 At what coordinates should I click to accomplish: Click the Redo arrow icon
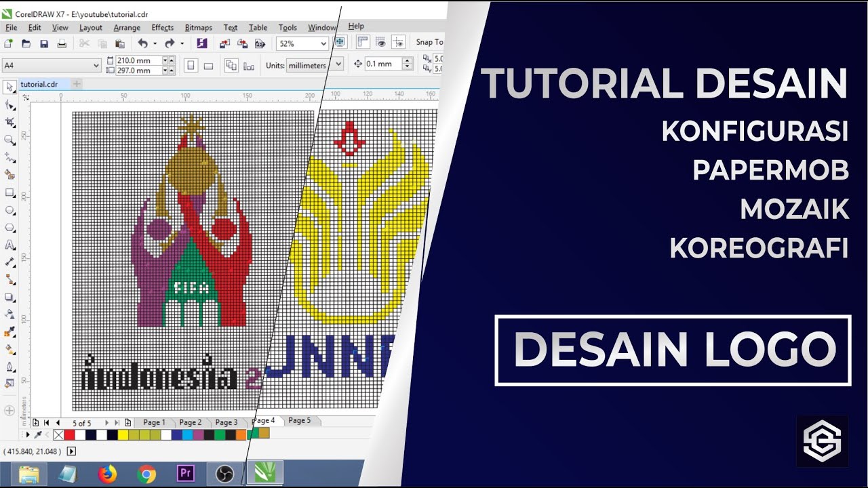coord(170,43)
